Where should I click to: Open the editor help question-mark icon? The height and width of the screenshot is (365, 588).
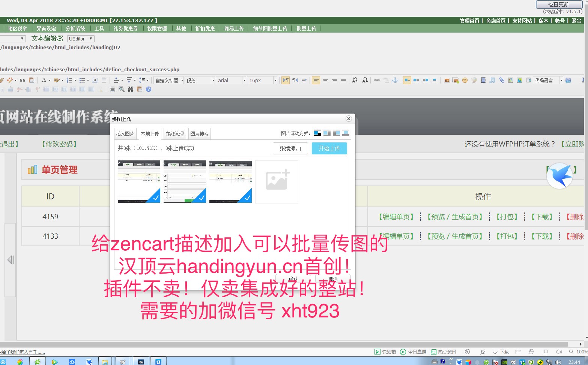coord(149,89)
